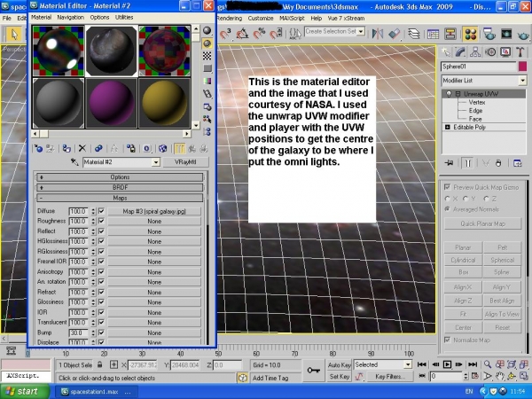Open the Layer Manager icon
Image resolution: width=532 pixels, height=399 pixels.
click(x=414, y=34)
